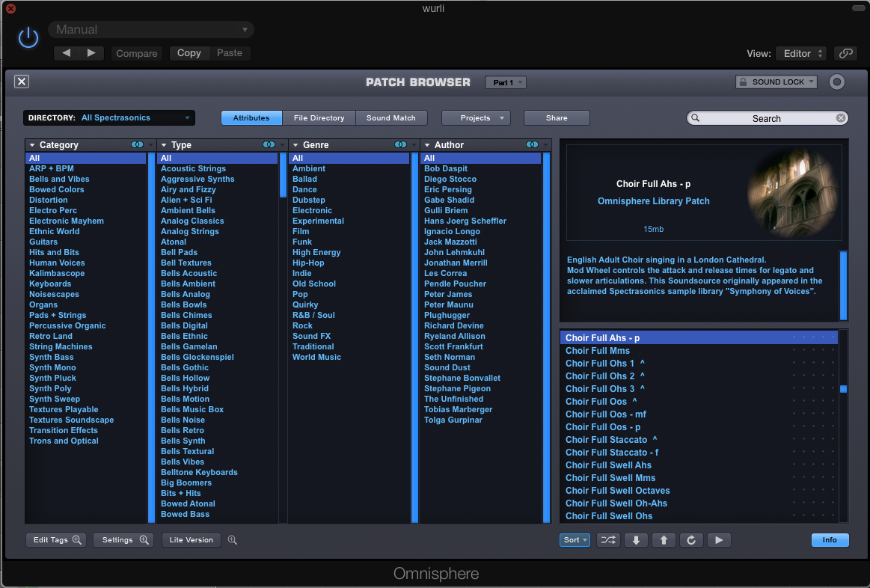Open the Manual preset dropdown
Image resolution: width=870 pixels, height=588 pixels.
151,29
